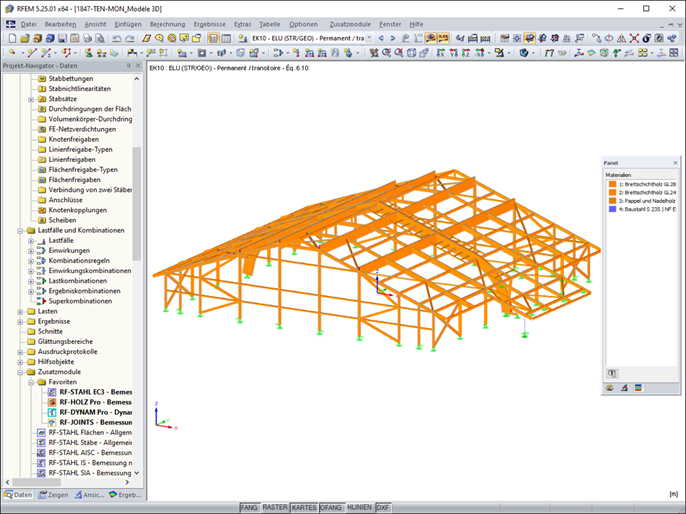Save the model with the floppy disk icon
Image resolution: width=686 pixels, height=514 pixels.
click(x=62, y=38)
